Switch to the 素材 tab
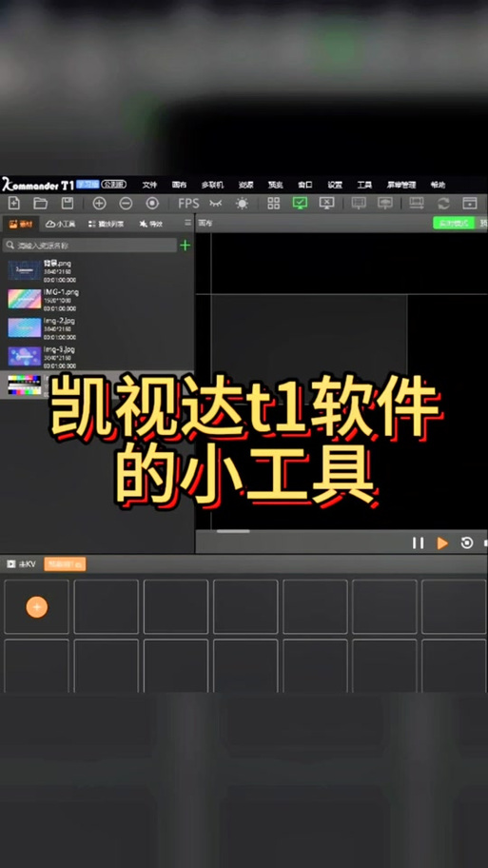The width and height of the screenshot is (488, 868). coord(21,224)
